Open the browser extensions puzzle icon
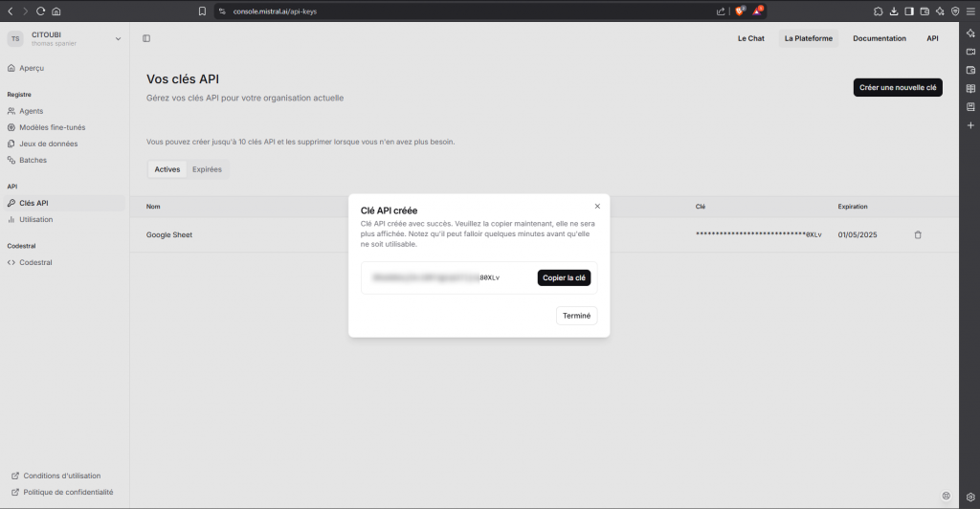980x509 pixels. [879, 11]
